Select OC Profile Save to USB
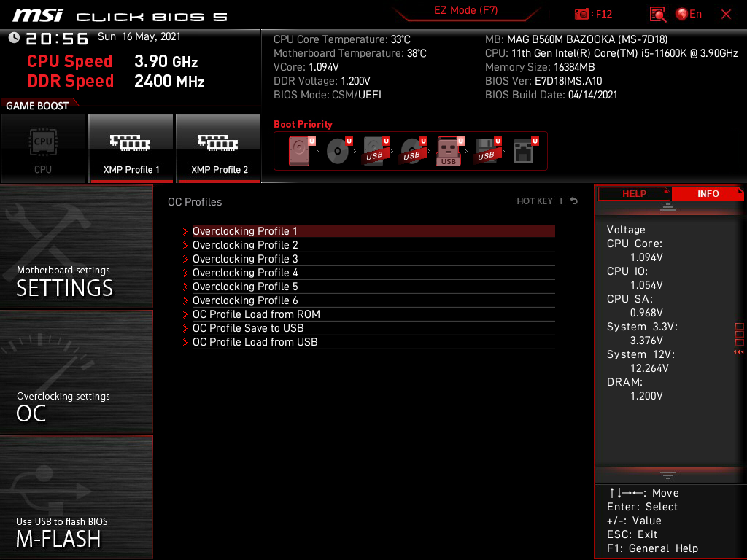 tap(373, 328)
